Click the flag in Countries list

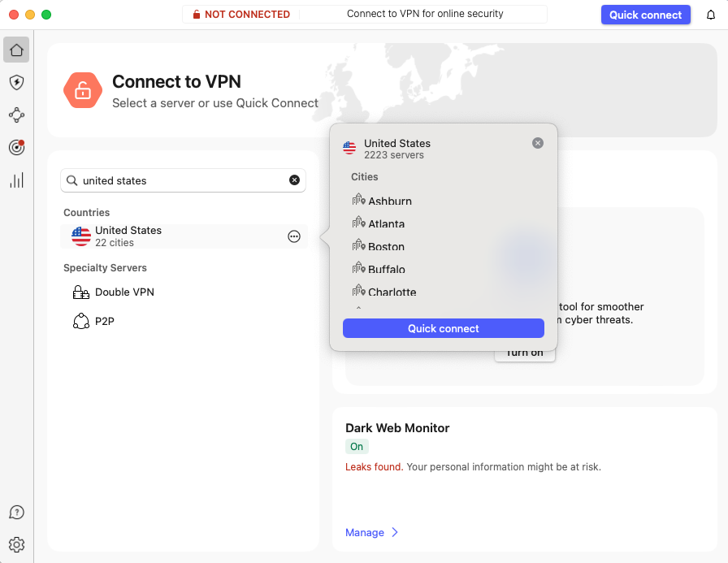coord(81,236)
